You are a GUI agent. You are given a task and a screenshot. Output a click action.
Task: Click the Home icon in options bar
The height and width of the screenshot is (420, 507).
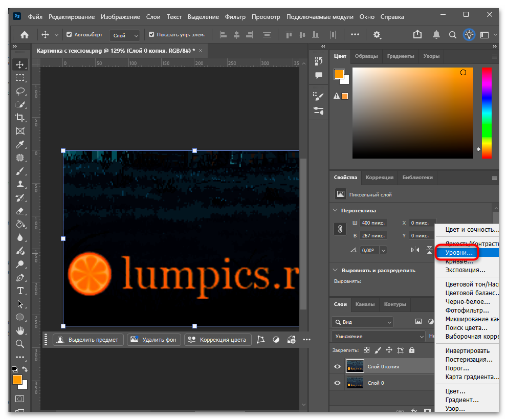[x=25, y=35]
